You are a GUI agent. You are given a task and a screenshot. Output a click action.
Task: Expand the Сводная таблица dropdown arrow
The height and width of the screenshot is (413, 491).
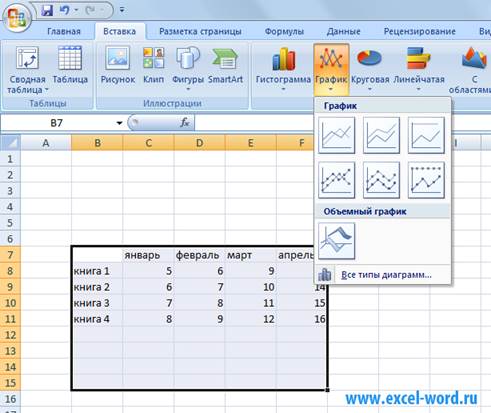(x=46, y=89)
